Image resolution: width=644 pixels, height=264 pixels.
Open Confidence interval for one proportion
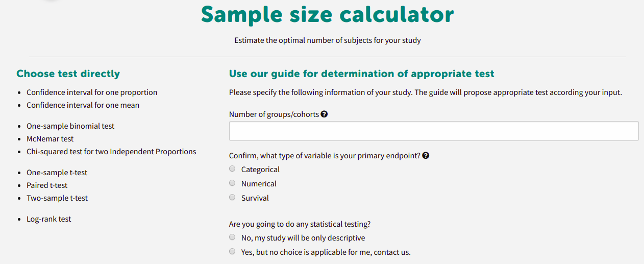pos(92,92)
